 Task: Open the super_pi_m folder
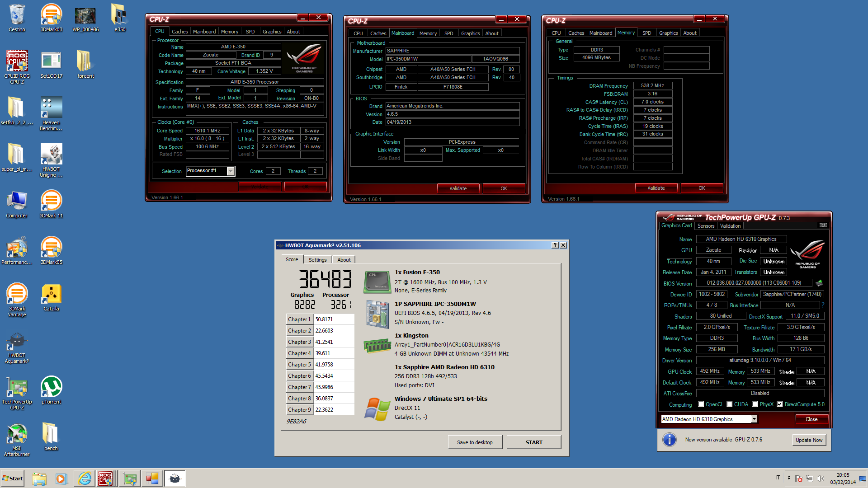(17, 158)
